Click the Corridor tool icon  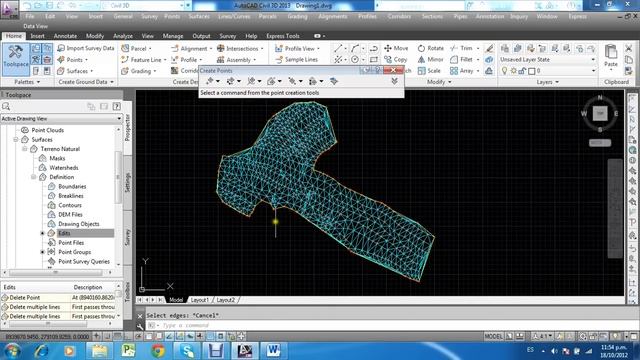(174, 71)
